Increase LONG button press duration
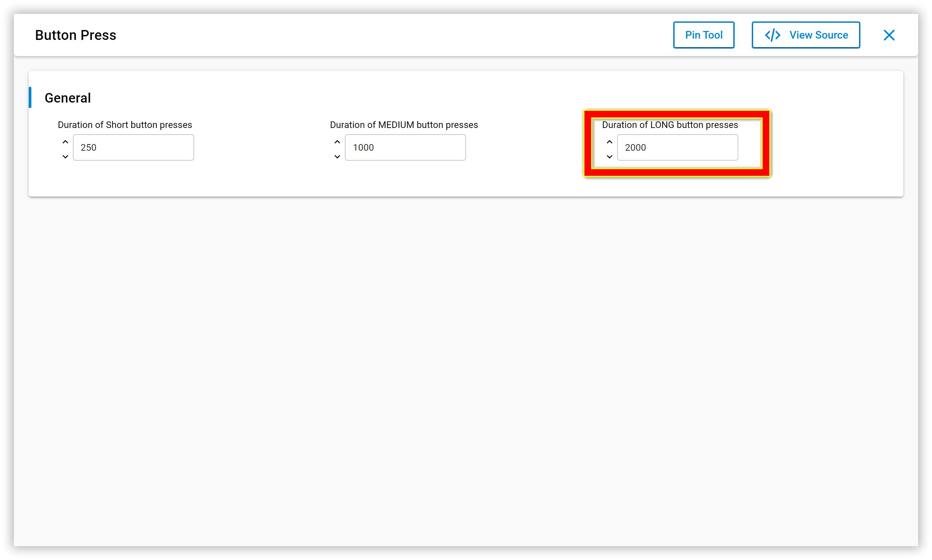This screenshot has width=932, height=560. click(610, 142)
